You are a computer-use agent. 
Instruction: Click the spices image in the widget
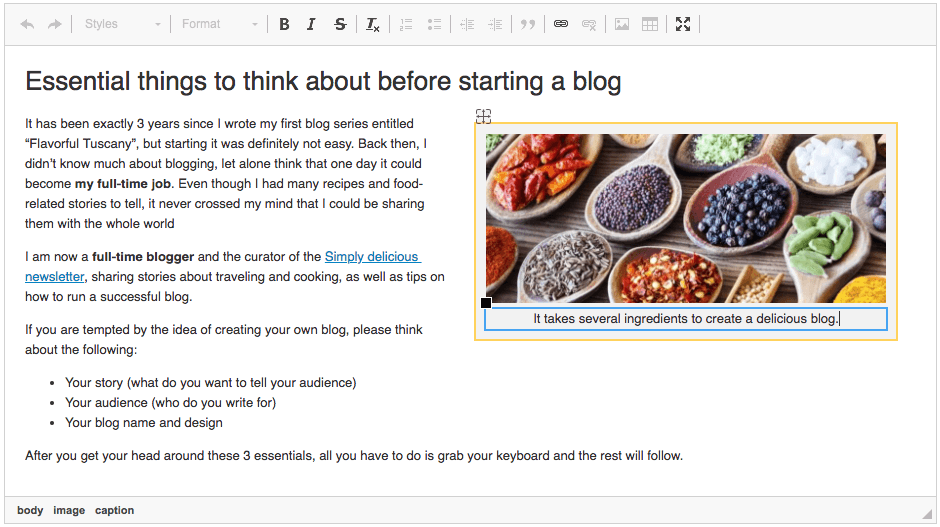pyautogui.click(x=685, y=218)
